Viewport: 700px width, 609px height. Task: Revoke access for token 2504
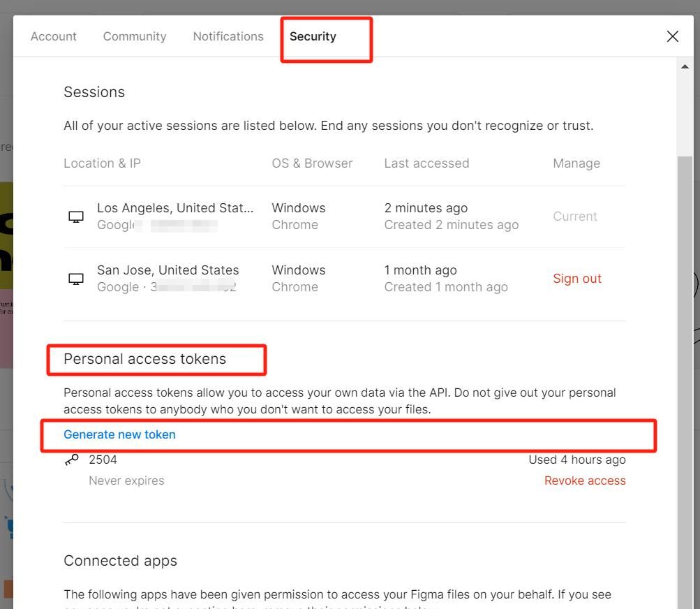[584, 480]
